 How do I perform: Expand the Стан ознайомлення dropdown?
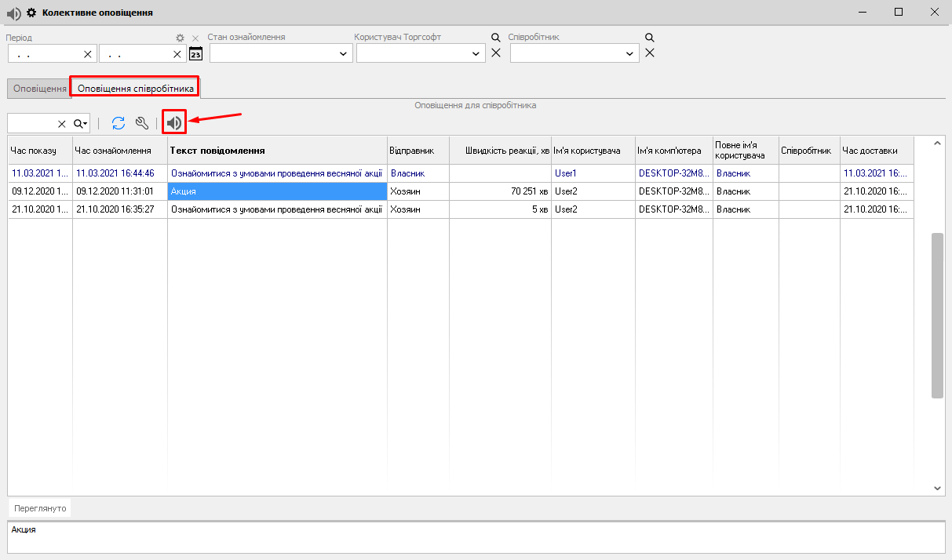pyautogui.click(x=343, y=53)
